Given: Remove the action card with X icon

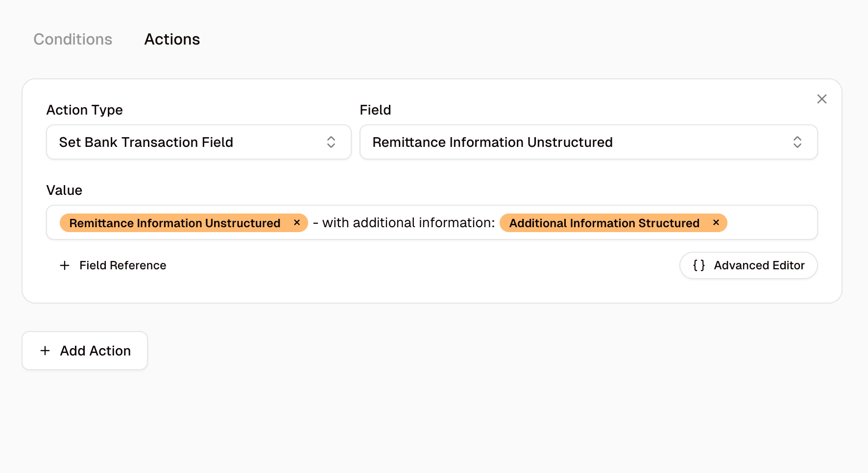Looking at the screenshot, I should tap(821, 99).
